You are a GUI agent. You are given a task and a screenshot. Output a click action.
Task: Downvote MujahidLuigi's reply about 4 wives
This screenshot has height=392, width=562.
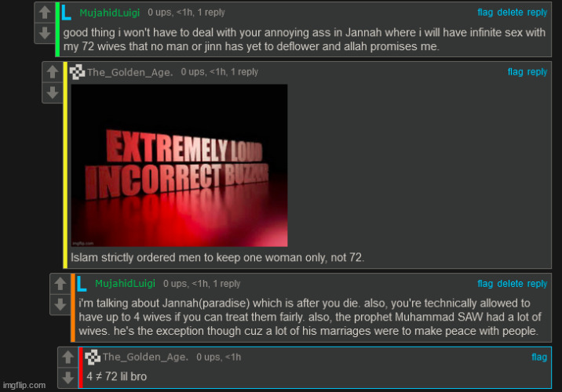pos(60,305)
